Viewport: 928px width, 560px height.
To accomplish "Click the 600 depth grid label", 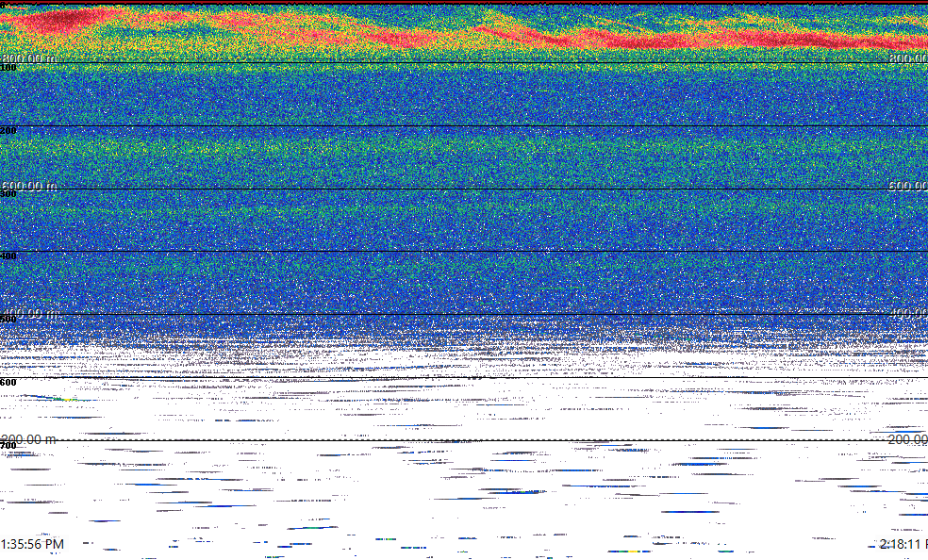I will tap(8, 383).
